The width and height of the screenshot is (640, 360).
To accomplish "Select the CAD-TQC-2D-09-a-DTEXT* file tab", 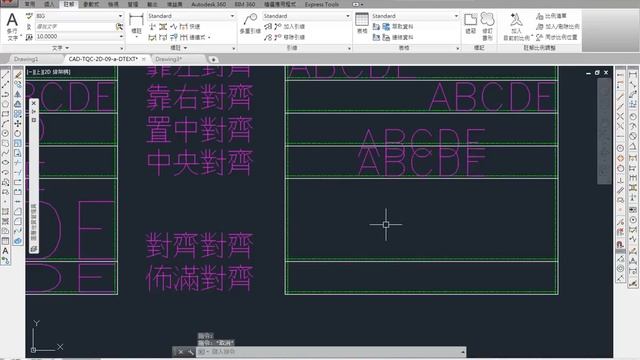I will tap(103, 59).
